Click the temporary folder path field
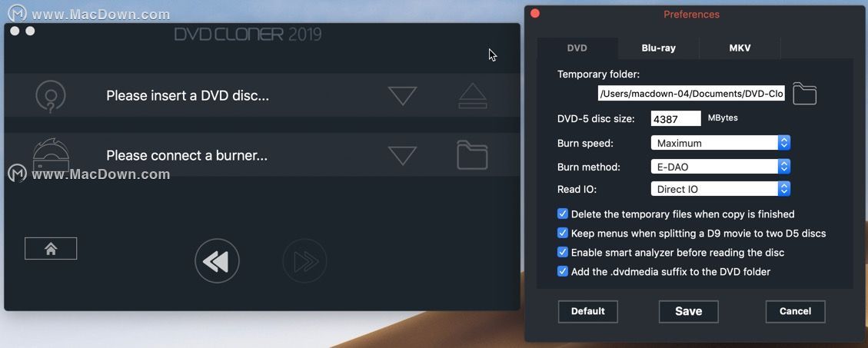The image size is (868, 348). tap(691, 94)
